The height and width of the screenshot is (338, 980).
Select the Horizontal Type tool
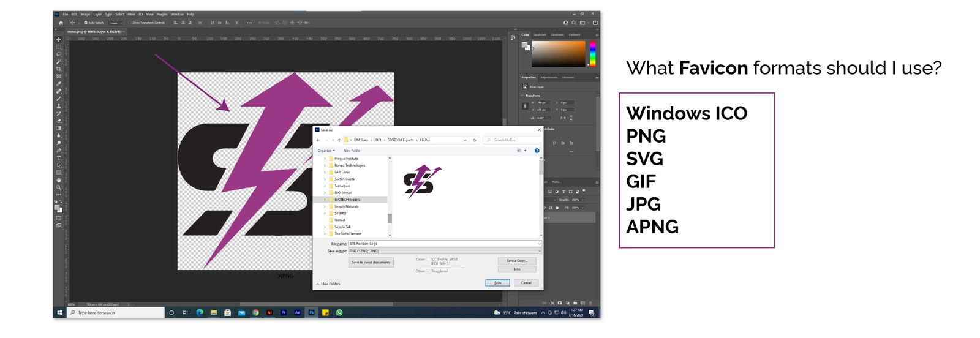point(59,158)
